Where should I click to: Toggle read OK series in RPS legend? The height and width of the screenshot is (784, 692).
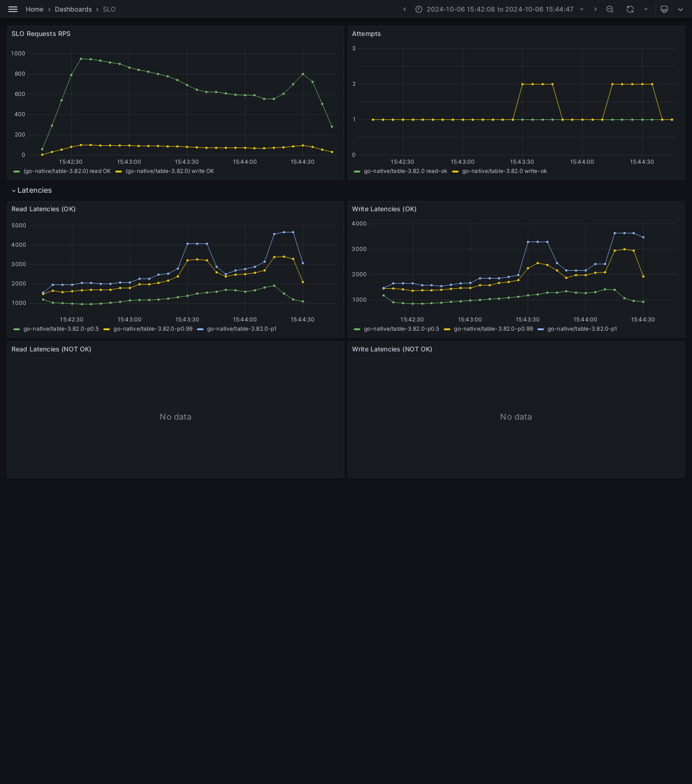point(67,171)
